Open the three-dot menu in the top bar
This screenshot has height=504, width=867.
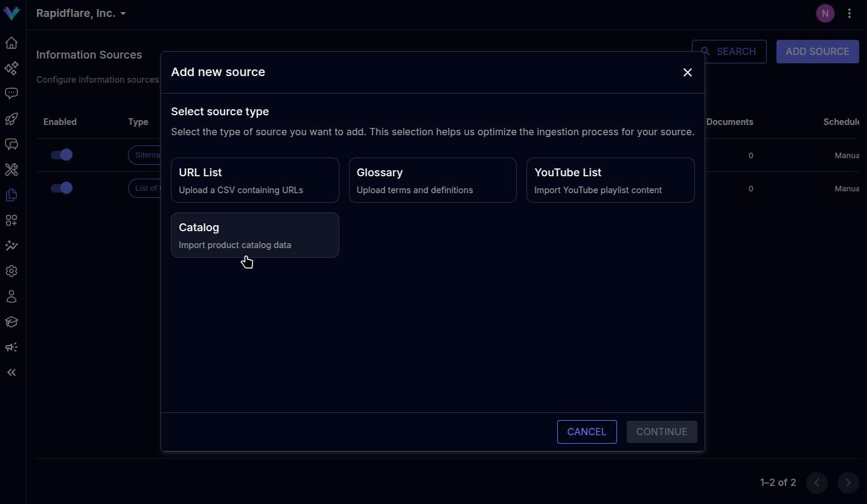[849, 13]
